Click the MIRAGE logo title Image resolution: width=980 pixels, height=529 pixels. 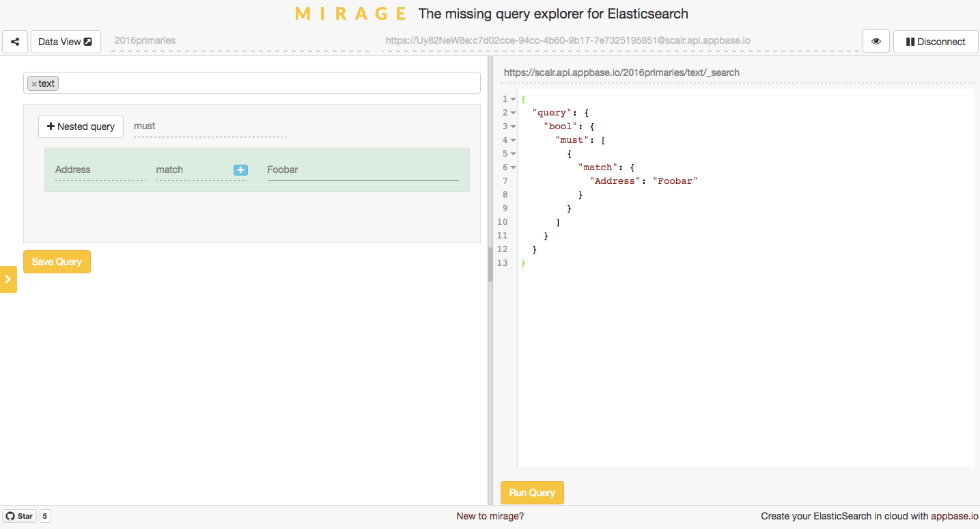pos(351,14)
